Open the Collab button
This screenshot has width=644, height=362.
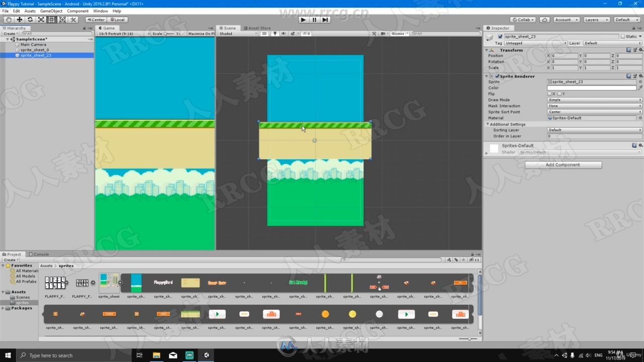click(524, 20)
